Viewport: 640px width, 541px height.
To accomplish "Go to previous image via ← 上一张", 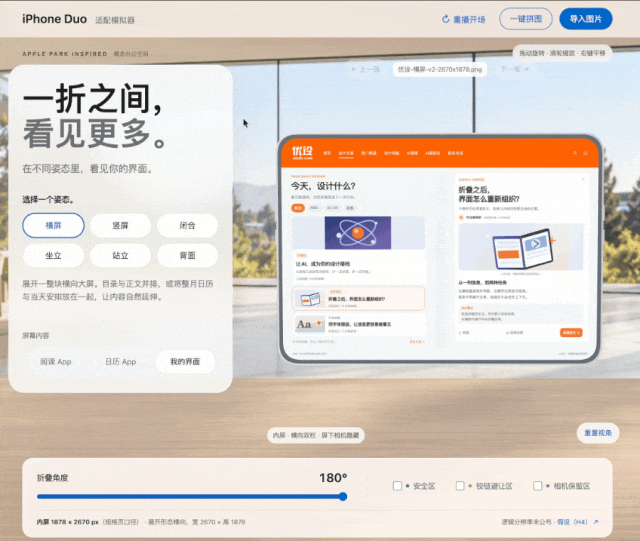I will point(366,69).
